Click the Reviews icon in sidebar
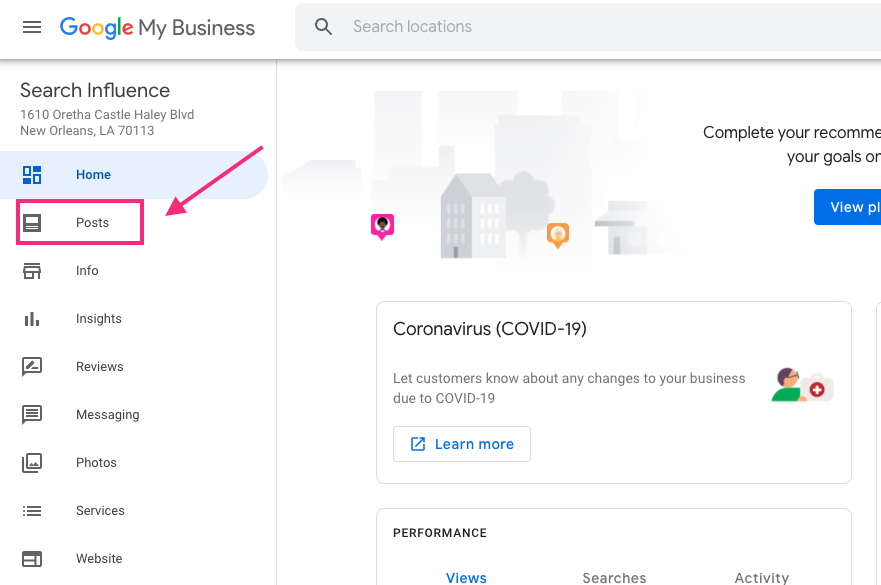881x585 pixels. click(x=32, y=367)
